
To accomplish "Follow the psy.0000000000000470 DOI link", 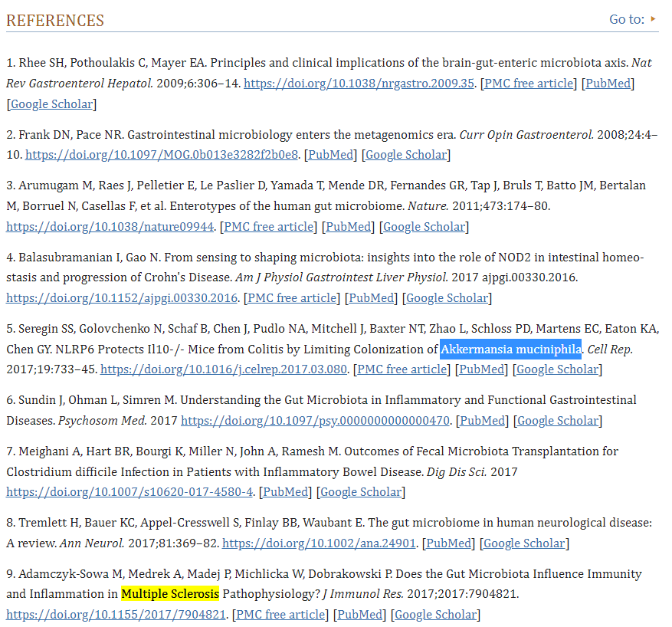I will [x=315, y=421].
